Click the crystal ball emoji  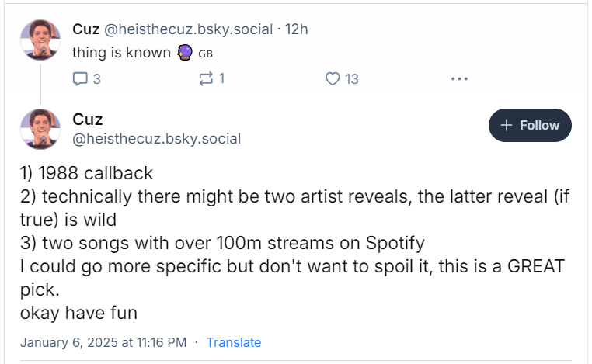(185, 53)
